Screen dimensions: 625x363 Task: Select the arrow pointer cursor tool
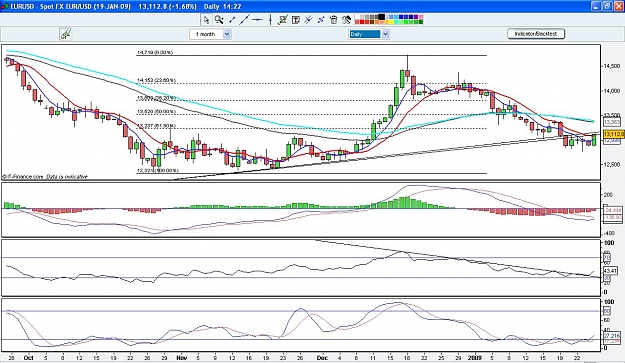(206, 20)
